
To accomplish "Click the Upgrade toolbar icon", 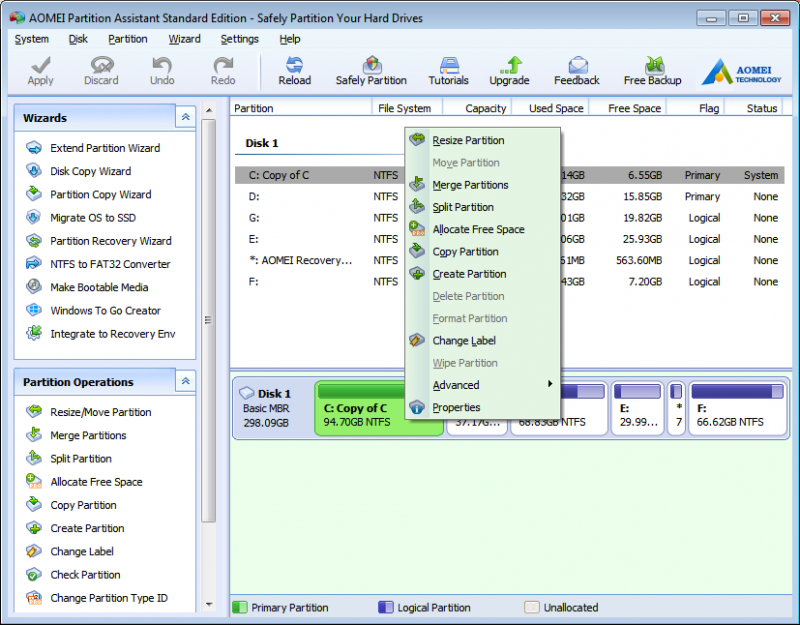I will coord(509,70).
